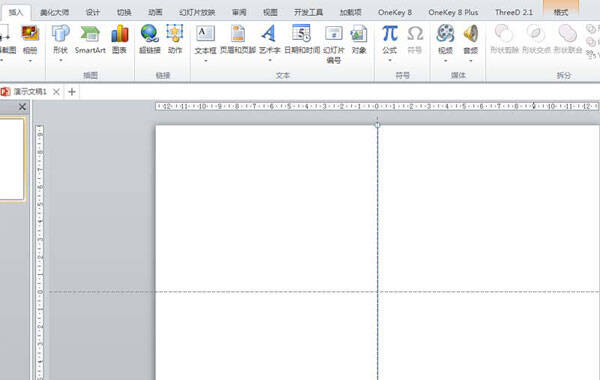Expand the 公式 equation dropdown arrow
Screen dimensions: 600x380
(390, 60)
